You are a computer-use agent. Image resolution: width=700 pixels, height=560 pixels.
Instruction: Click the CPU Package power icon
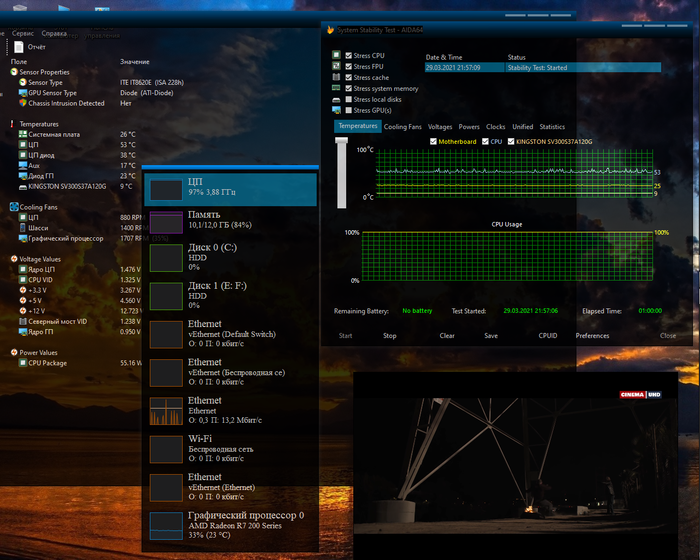[x=23, y=363]
